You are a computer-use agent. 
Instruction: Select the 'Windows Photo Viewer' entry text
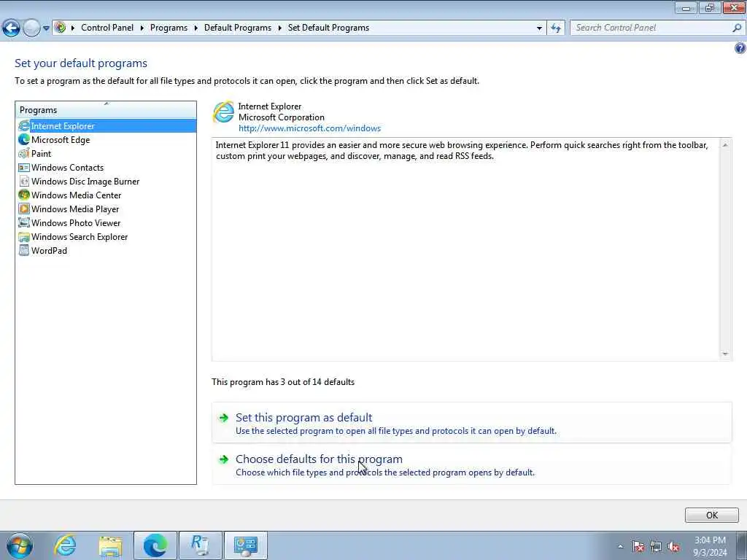point(76,222)
